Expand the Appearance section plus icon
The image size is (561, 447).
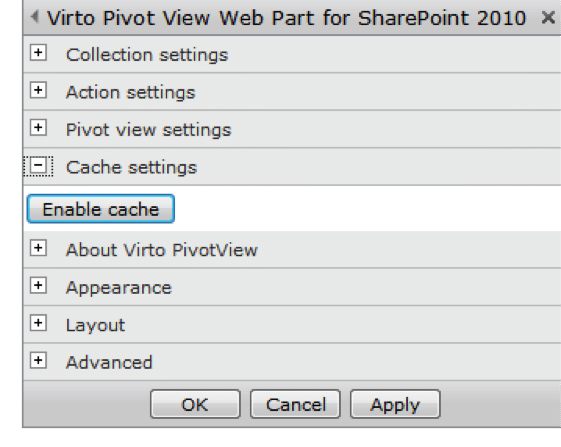tap(38, 285)
